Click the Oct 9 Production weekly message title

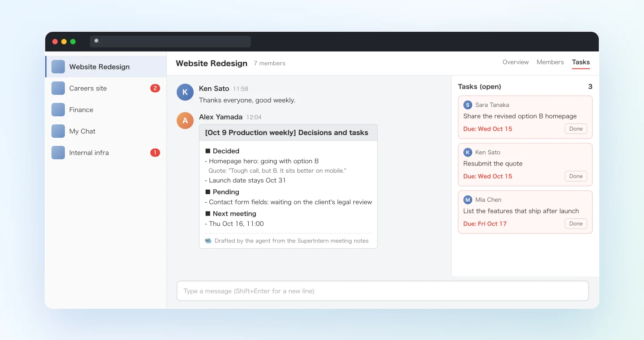(x=287, y=132)
